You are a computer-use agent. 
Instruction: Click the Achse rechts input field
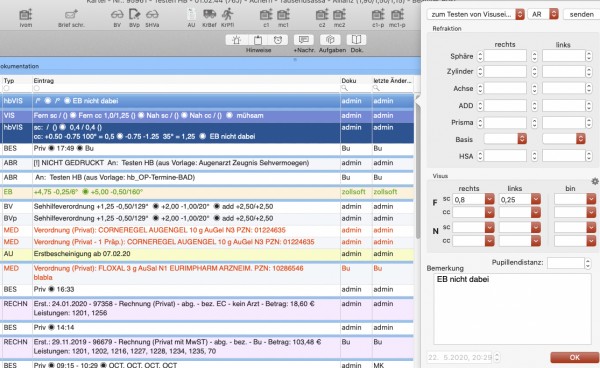point(505,88)
